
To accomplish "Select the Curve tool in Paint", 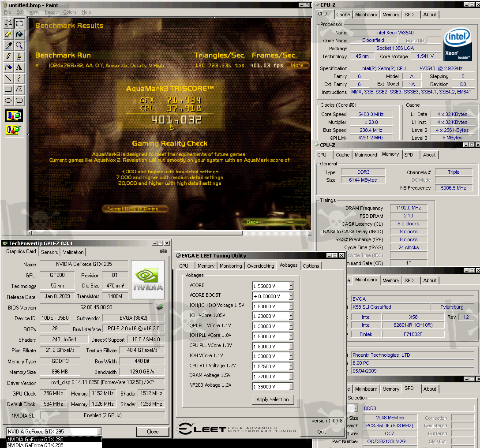I will pos(19,78).
